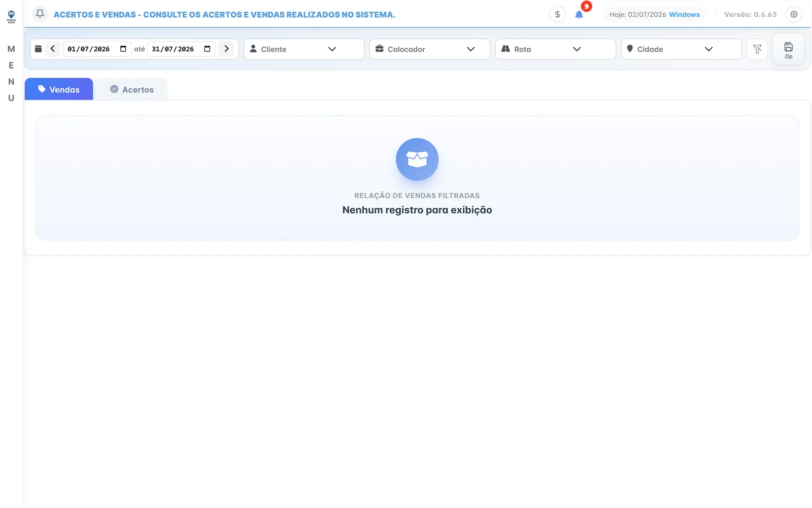Open start date calendar picker icon

tap(123, 49)
